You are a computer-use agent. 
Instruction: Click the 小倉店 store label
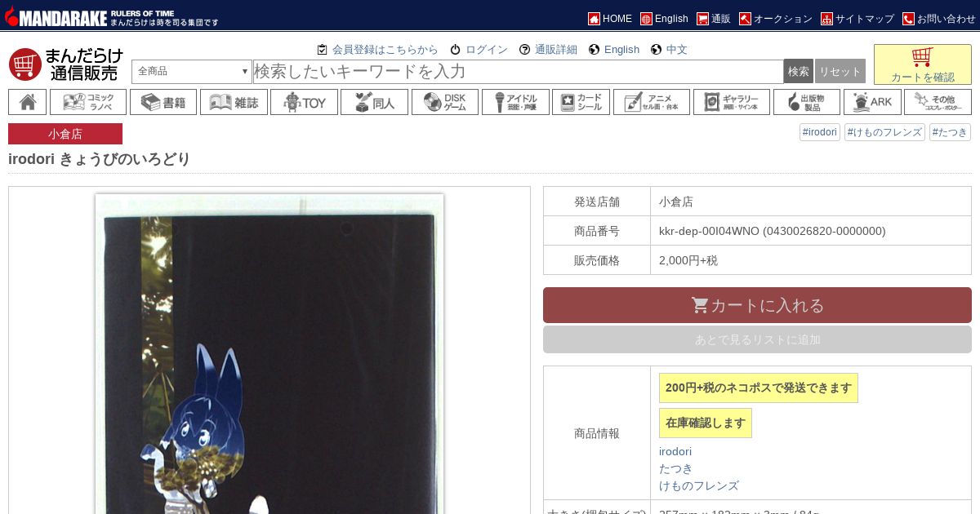tap(65, 134)
